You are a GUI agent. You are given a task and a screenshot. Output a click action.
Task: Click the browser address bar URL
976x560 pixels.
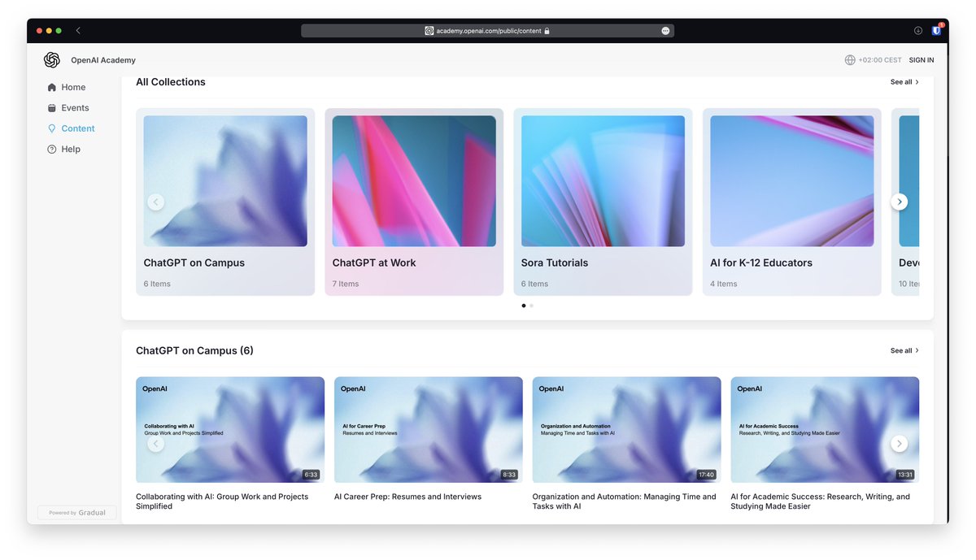pyautogui.click(x=488, y=31)
